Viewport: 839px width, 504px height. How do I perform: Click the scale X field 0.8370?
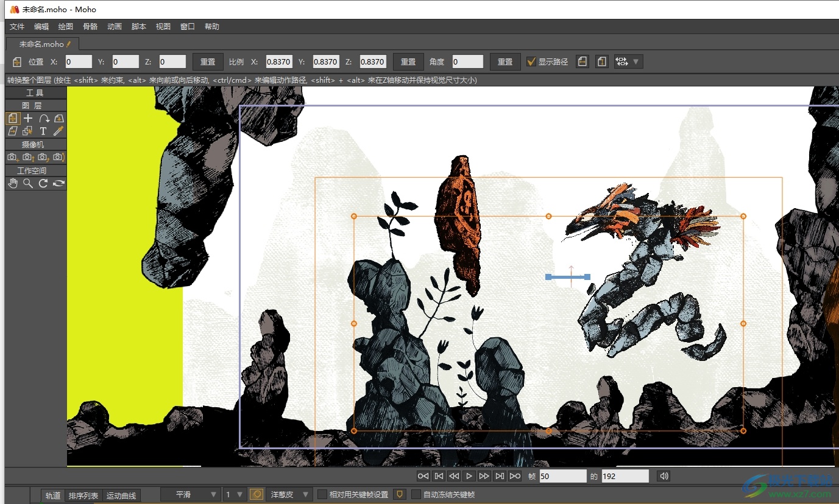(x=279, y=61)
